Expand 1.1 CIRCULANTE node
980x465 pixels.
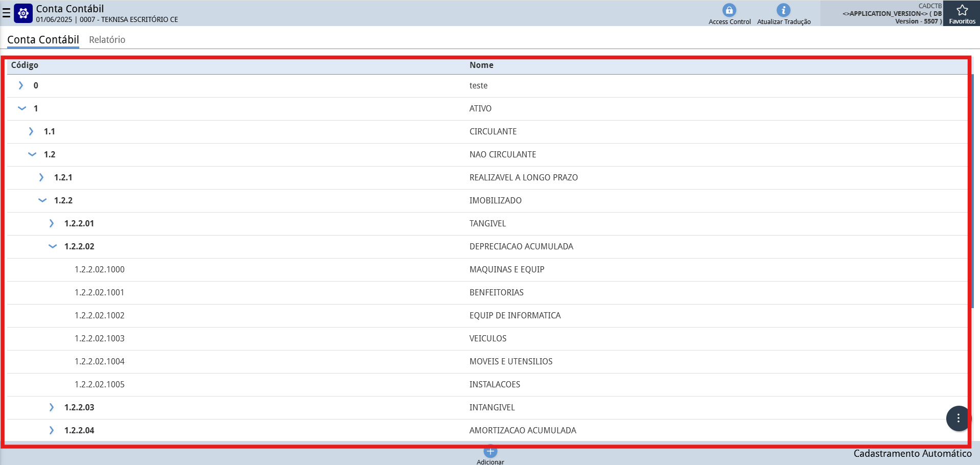pyautogui.click(x=31, y=131)
